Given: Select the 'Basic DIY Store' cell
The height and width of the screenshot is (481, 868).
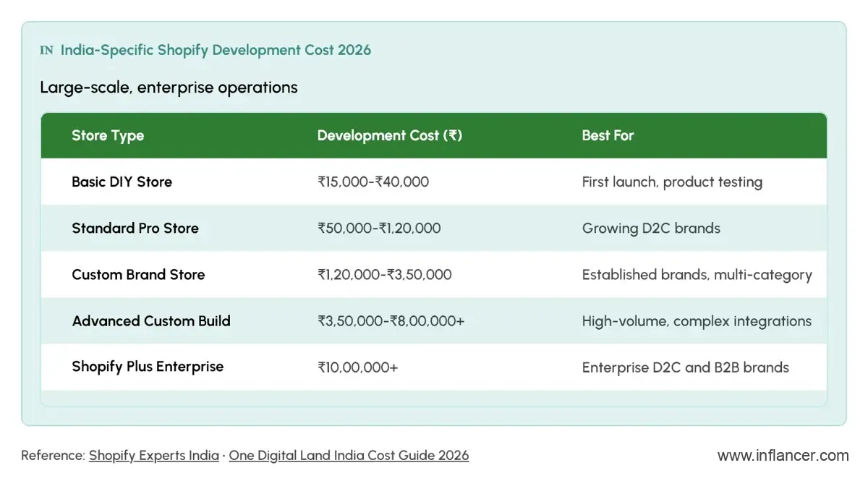Looking at the screenshot, I should [x=122, y=182].
